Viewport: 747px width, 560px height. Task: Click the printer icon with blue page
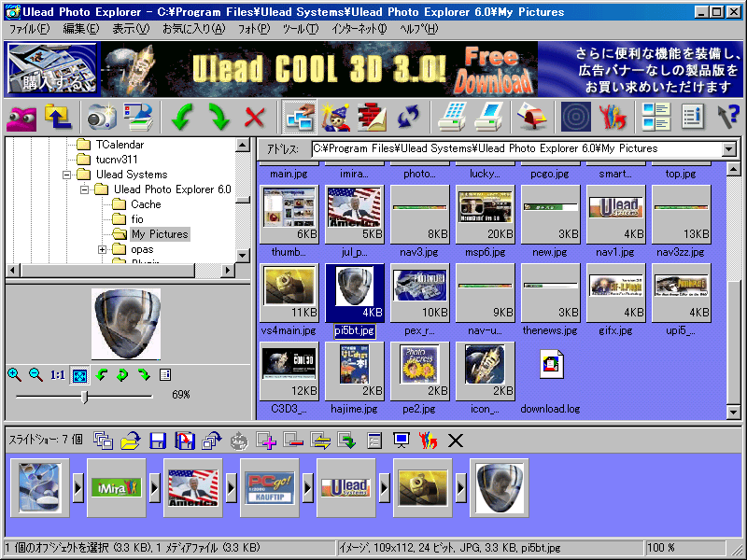pos(489,116)
